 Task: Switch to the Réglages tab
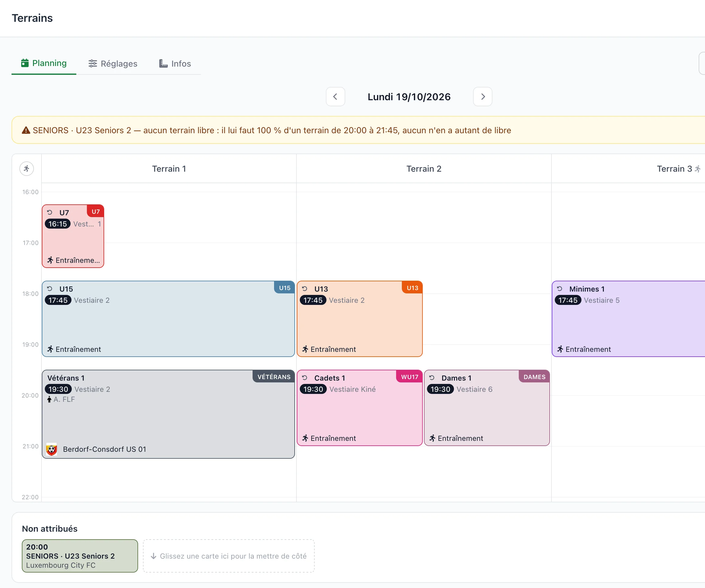click(x=112, y=63)
